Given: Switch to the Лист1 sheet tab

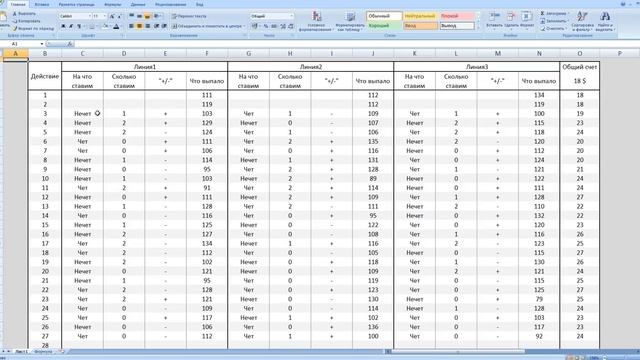Looking at the screenshot, I should point(21,351).
